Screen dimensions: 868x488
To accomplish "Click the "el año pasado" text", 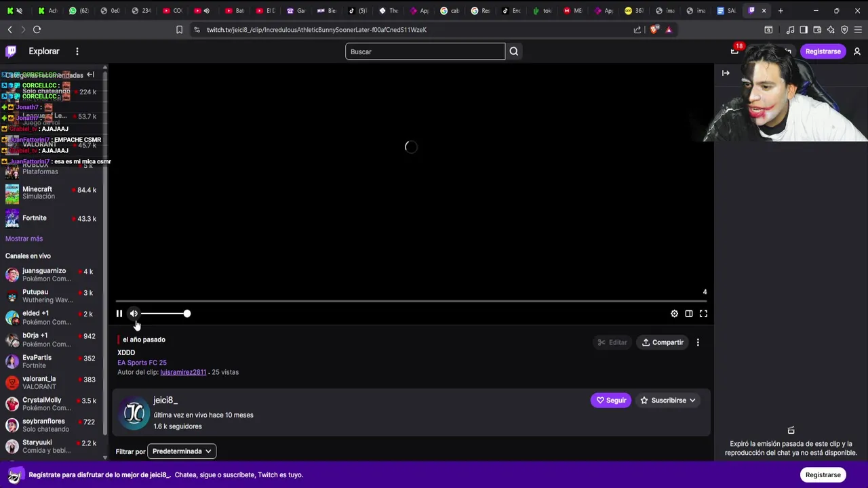I will click(144, 340).
